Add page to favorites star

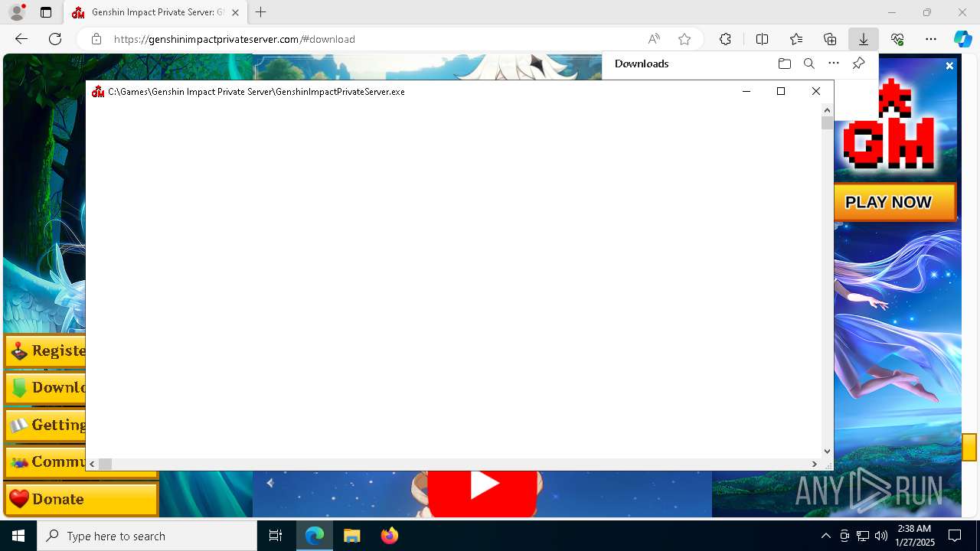coord(684,39)
